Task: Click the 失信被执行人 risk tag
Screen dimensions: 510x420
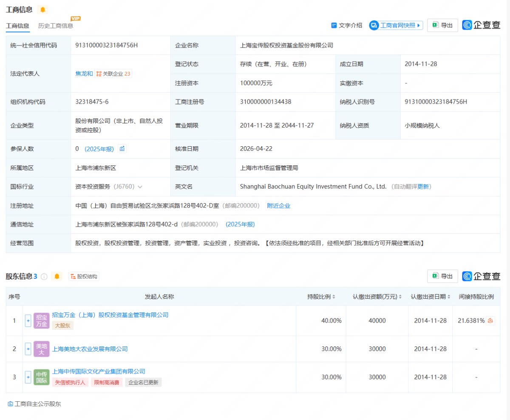Action: pyautogui.click(x=70, y=382)
